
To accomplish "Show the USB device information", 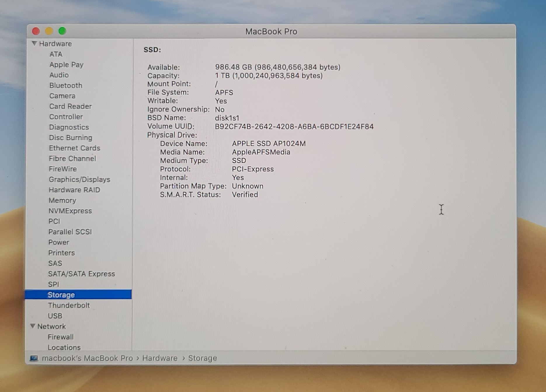I will [x=55, y=316].
